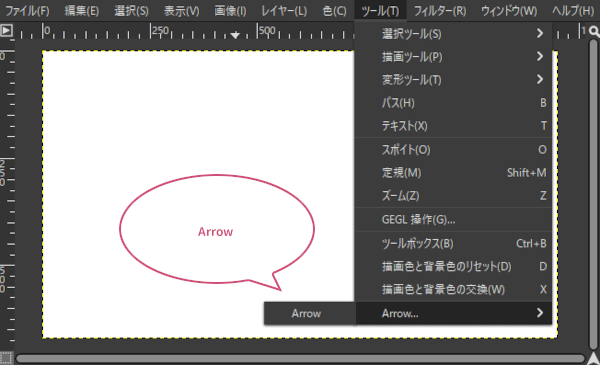Expand the 描画ツール(P) submenu

(453, 57)
